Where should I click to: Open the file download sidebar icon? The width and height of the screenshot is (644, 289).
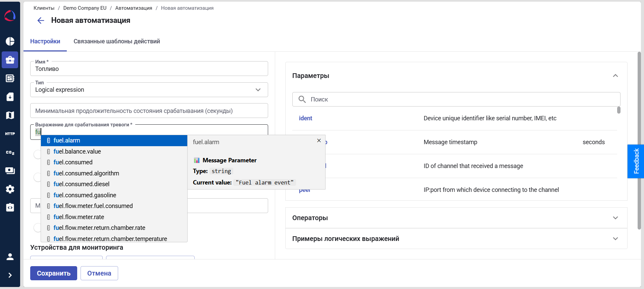click(10, 97)
